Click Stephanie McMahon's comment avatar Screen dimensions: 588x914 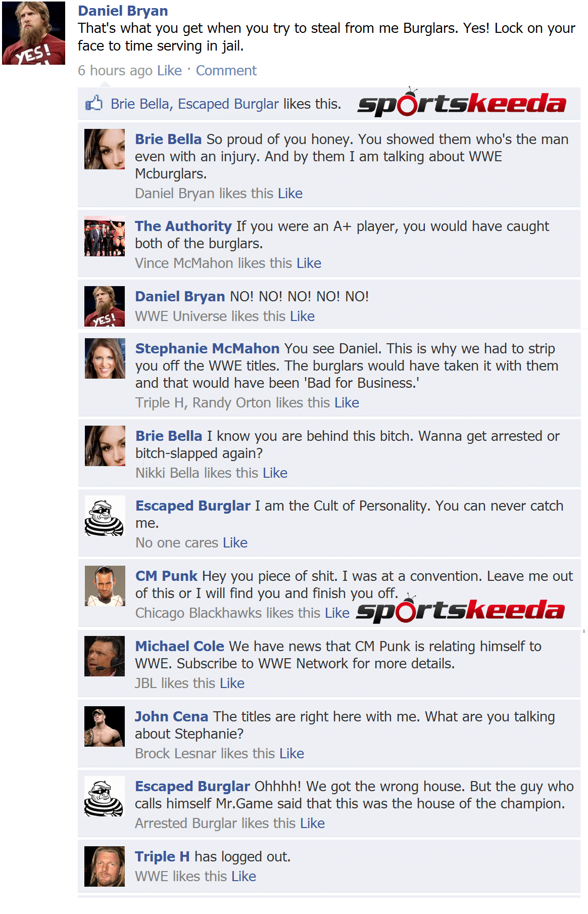point(105,358)
